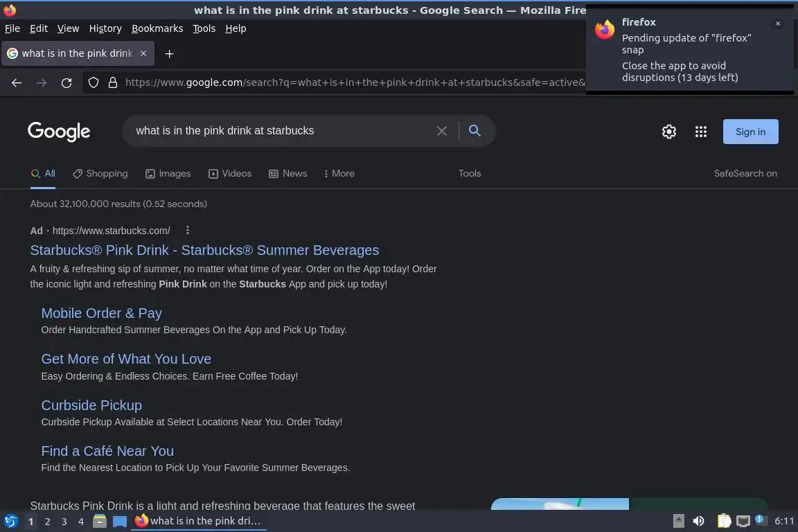Open the File menu
Screen dimensions: 798x532
[x=12, y=28]
